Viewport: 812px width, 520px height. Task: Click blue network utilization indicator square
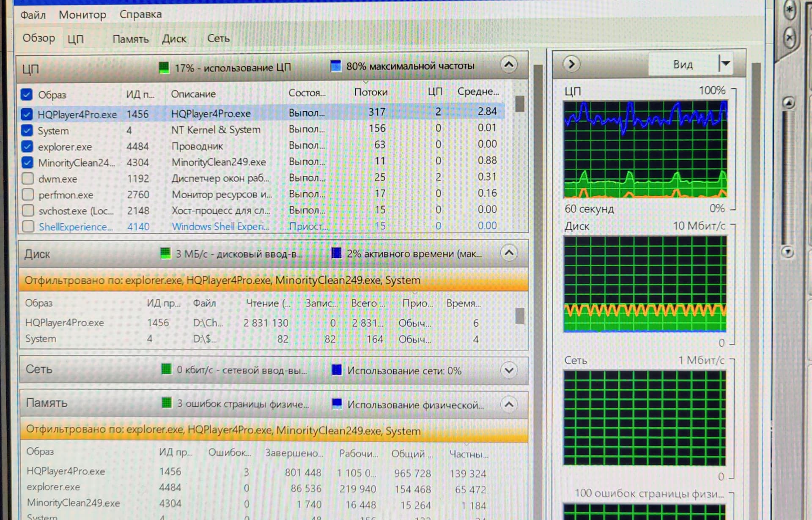337,370
